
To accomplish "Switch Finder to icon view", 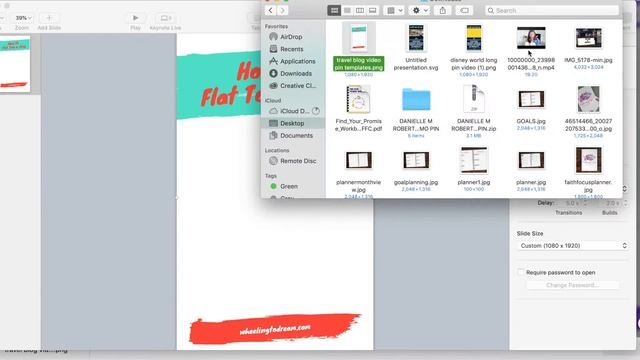I will [334, 11].
